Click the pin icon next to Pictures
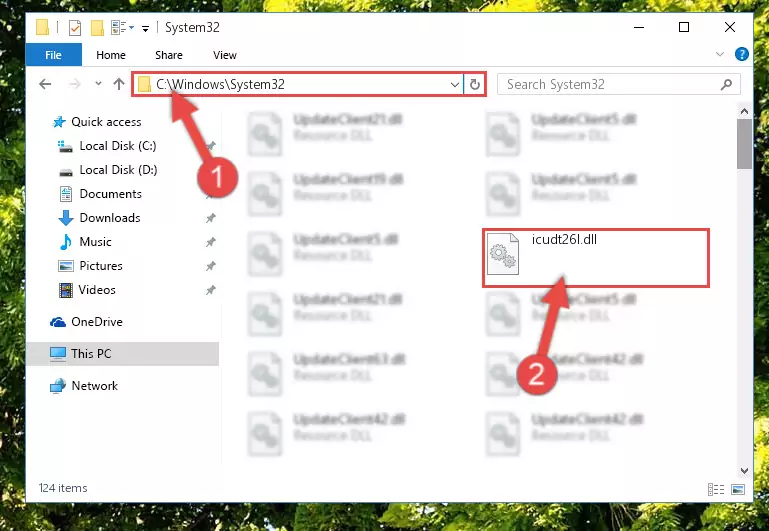 pos(211,266)
